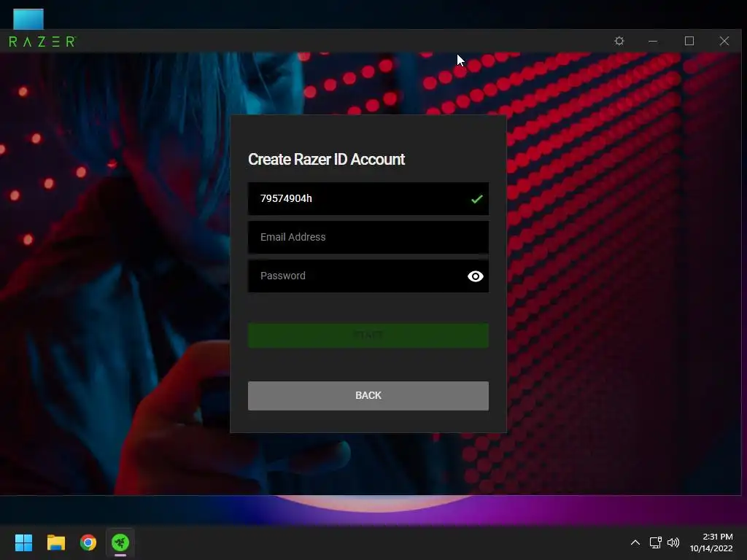Screen dimensions: 747x560
Task: Click the Email Address field
Action: click(368, 237)
